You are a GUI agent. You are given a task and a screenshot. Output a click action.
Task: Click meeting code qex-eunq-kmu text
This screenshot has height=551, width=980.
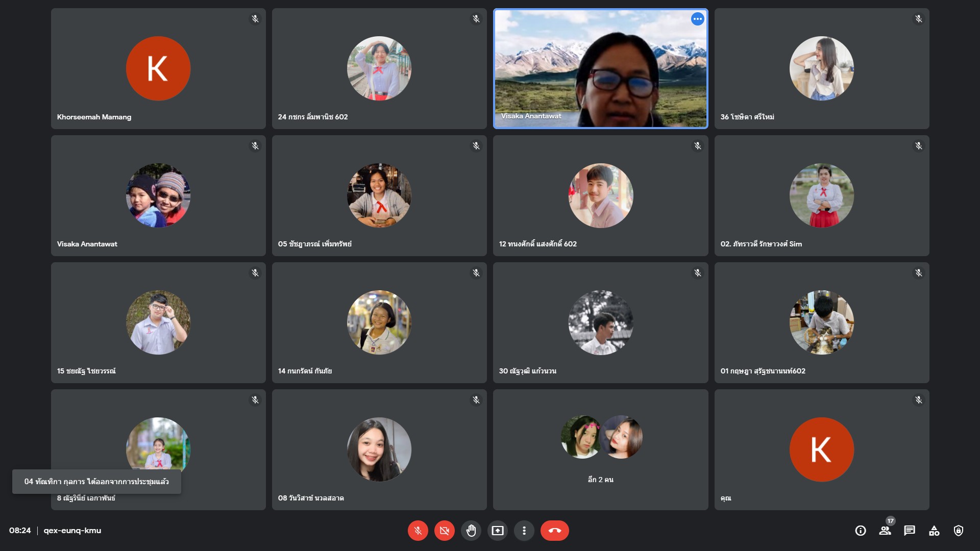click(x=72, y=531)
